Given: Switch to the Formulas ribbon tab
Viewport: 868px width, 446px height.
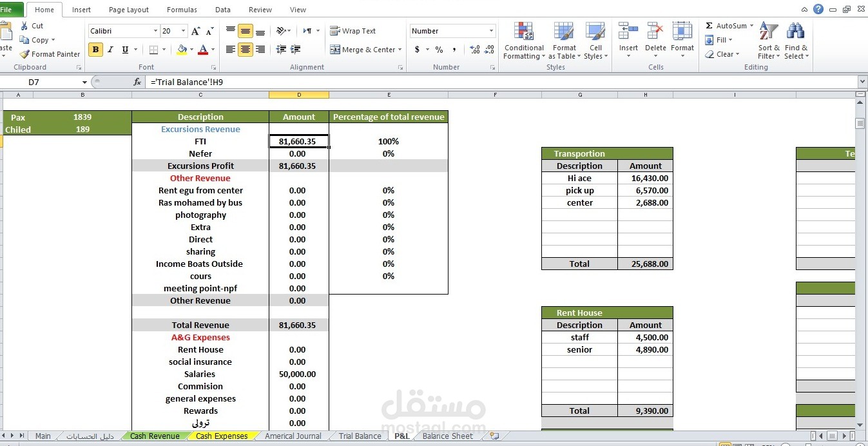Looking at the screenshot, I should pyautogui.click(x=182, y=10).
